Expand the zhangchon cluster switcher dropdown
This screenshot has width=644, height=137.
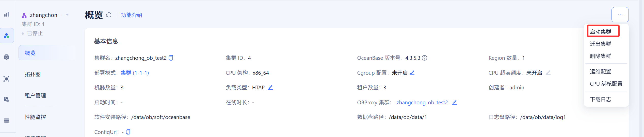point(67,15)
